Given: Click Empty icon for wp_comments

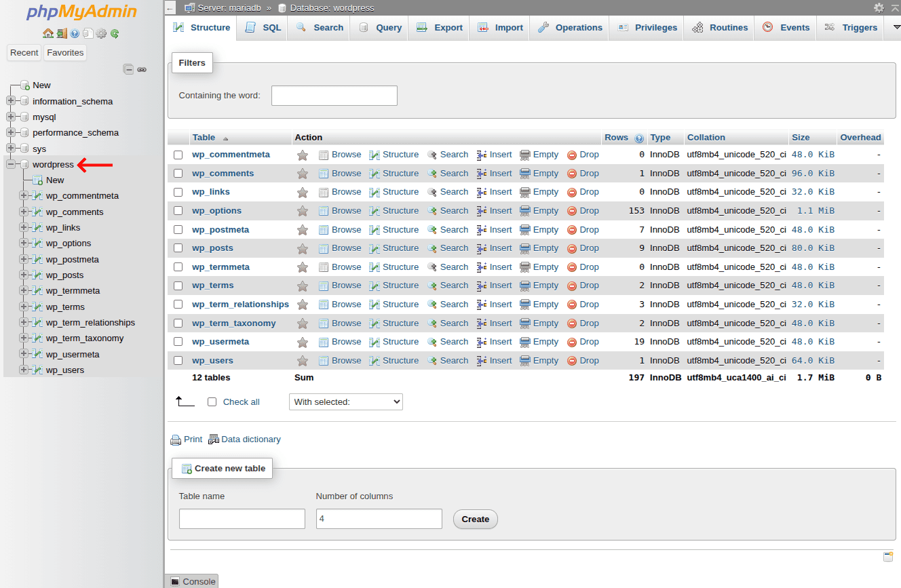Looking at the screenshot, I should [525, 174].
